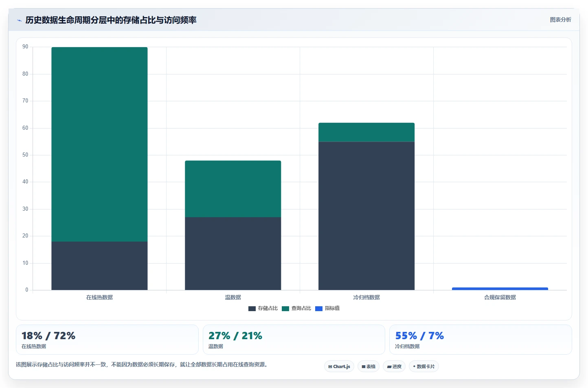Click the green 查询占比 bar segment for 冷归档数据
Screen dimensions: 588x388
tap(366, 132)
